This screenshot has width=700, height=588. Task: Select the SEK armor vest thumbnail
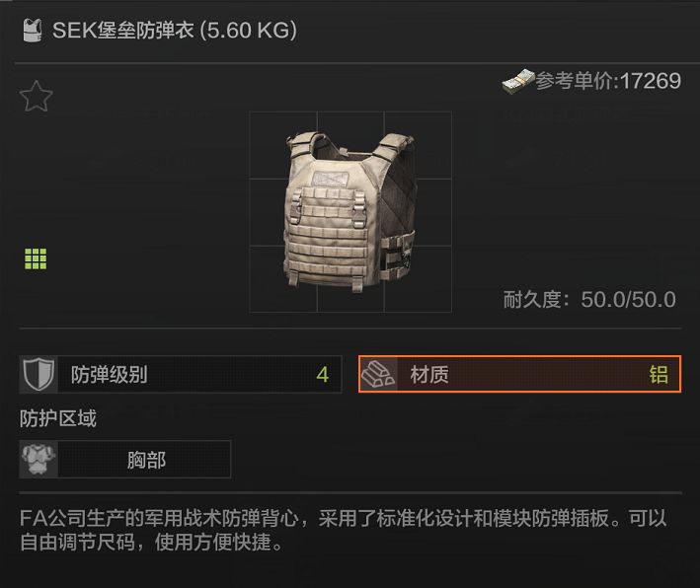tap(350, 212)
